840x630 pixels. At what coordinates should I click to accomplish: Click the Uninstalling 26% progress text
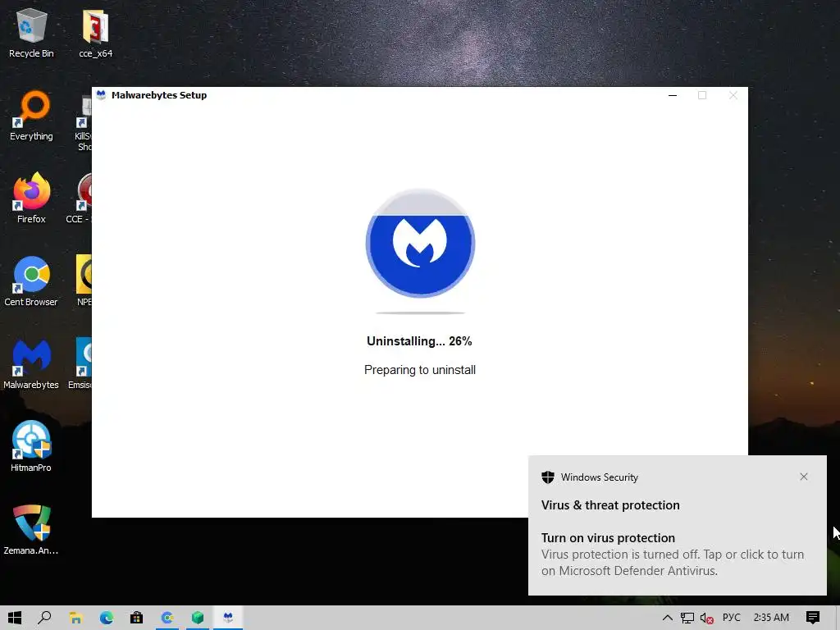(419, 341)
